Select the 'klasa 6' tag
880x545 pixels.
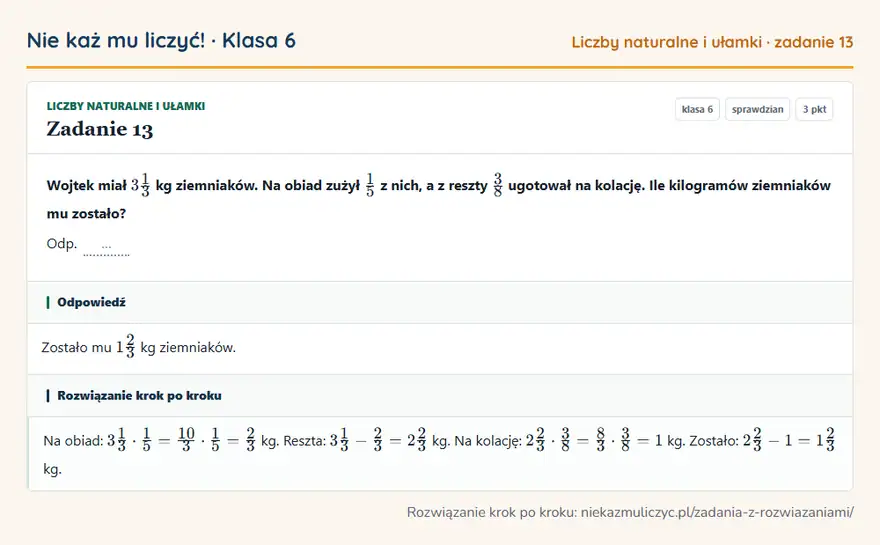pyautogui.click(x=697, y=109)
